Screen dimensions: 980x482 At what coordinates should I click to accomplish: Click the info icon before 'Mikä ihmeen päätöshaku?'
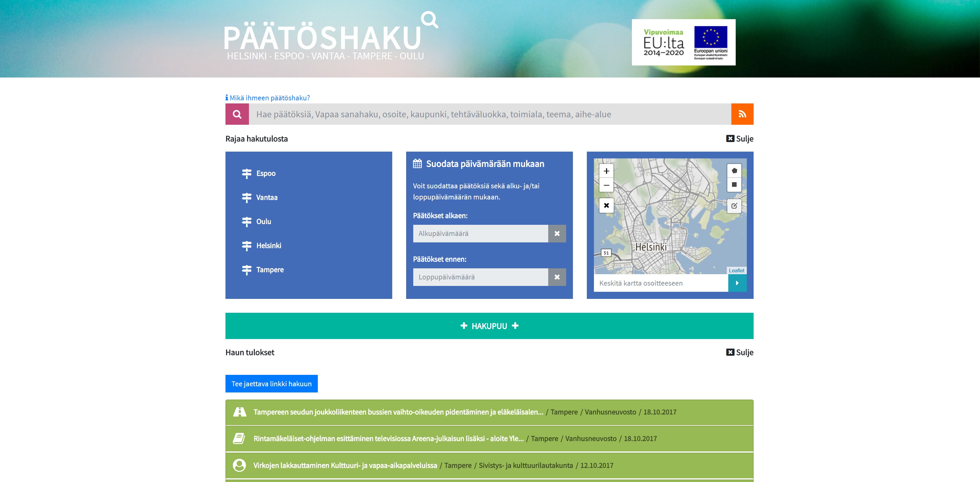tap(227, 98)
